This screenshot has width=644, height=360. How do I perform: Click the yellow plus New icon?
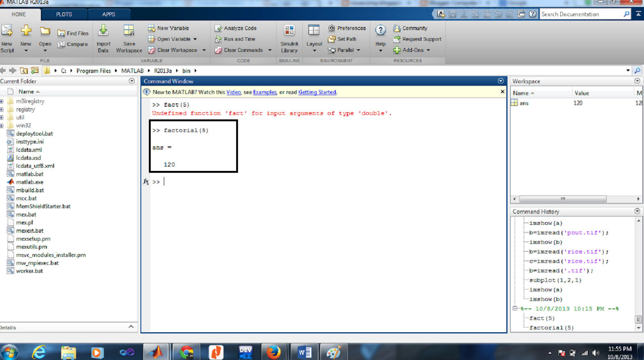coord(26,31)
